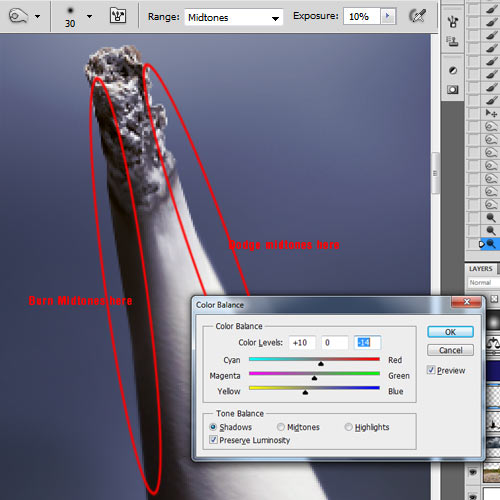
Task: Click the canvas vertical scrollbar handle
Action: tap(435, 173)
